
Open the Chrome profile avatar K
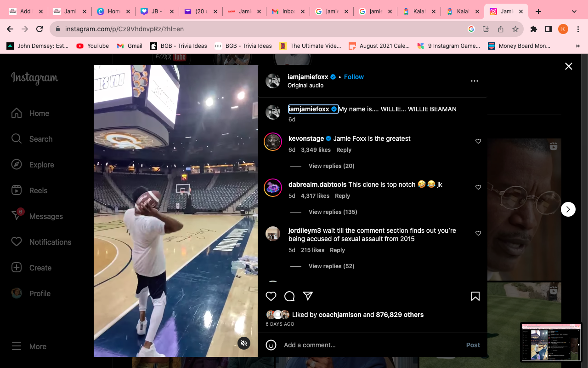(563, 29)
